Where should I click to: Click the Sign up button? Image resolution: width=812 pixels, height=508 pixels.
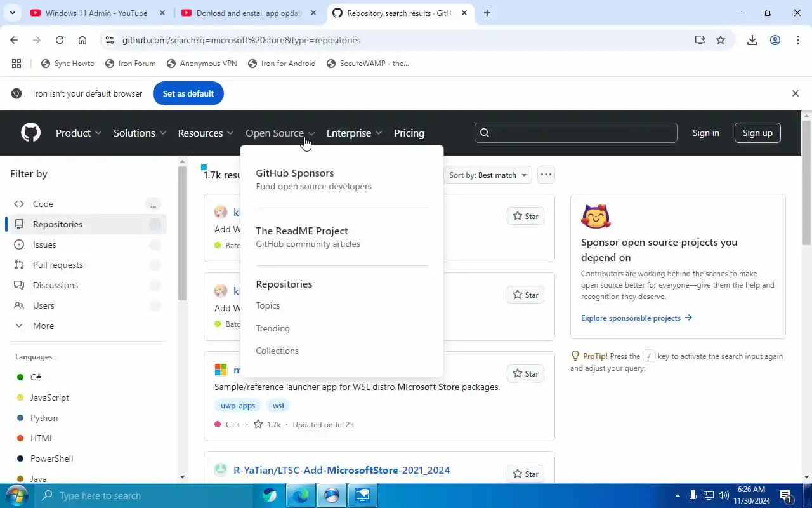(x=757, y=133)
